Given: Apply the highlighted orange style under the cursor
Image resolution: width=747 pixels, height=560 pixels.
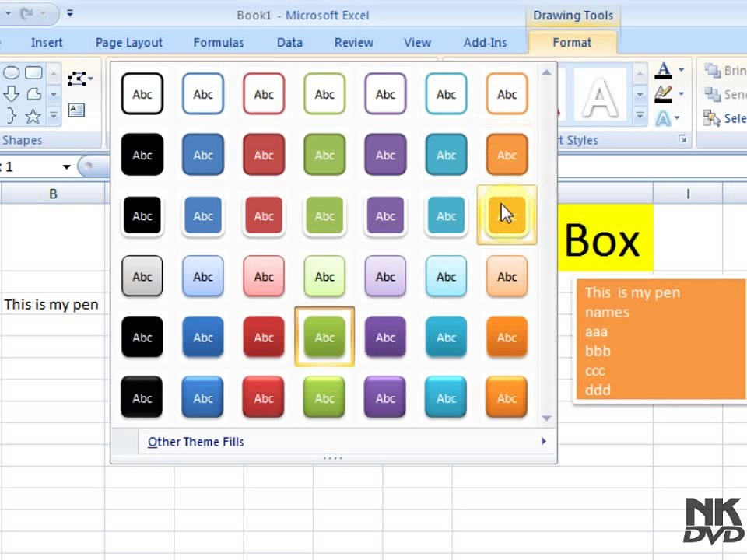Looking at the screenshot, I should click(x=507, y=215).
